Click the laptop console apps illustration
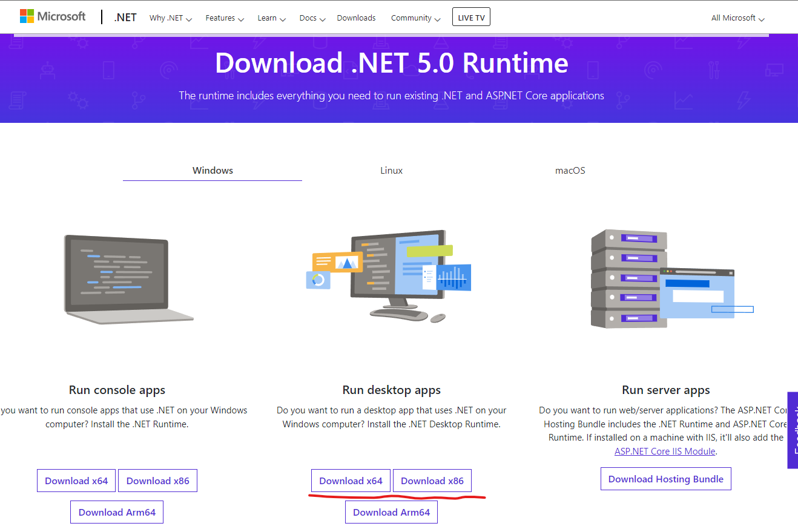 point(128,279)
